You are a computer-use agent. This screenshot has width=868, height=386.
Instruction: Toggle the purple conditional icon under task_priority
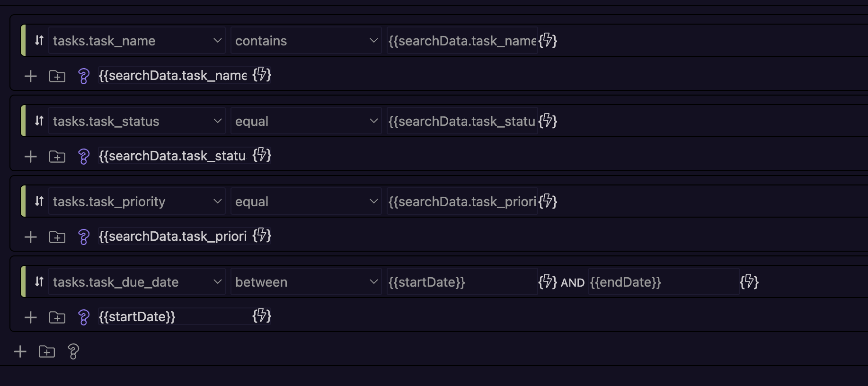coord(84,237)
